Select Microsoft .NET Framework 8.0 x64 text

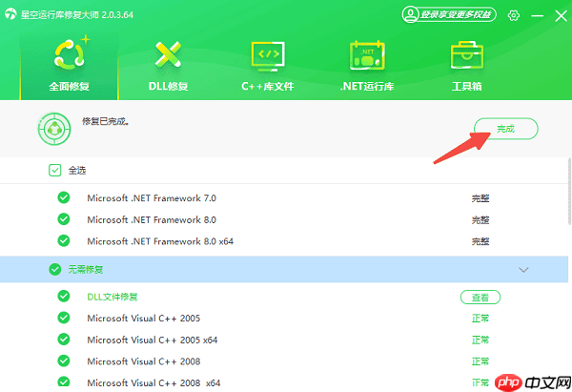[x=160, y=241]
